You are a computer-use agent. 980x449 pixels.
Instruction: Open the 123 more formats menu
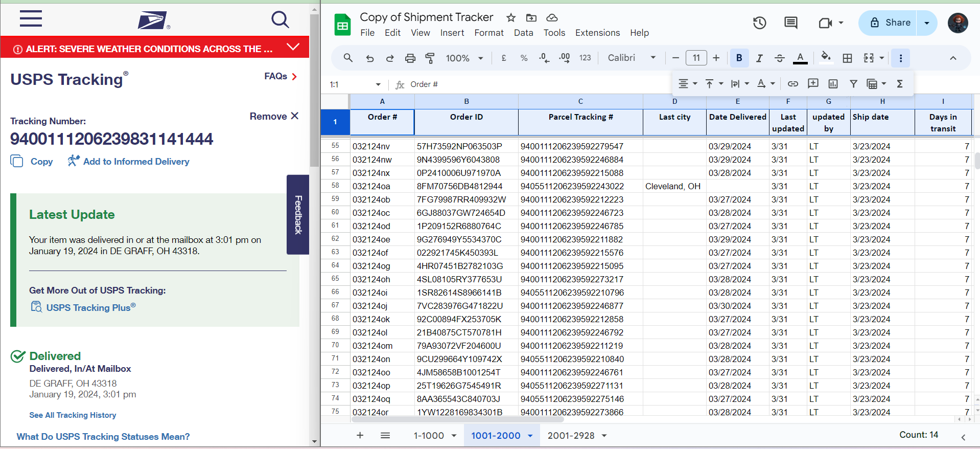585,58
